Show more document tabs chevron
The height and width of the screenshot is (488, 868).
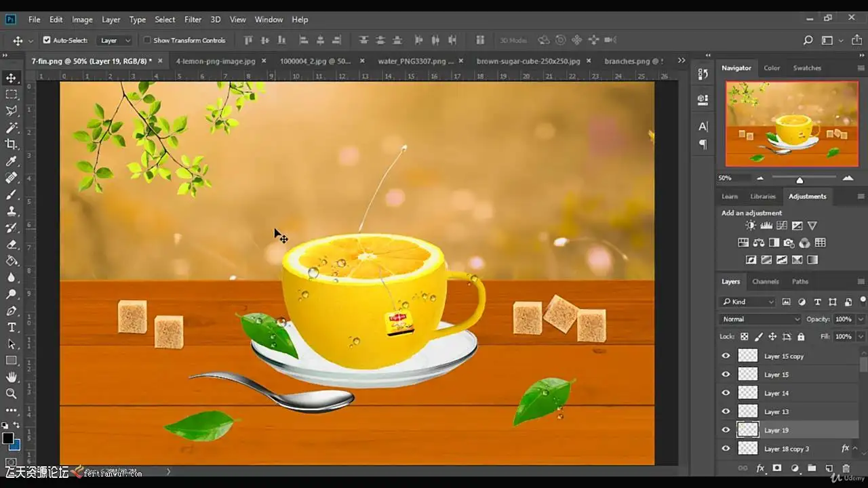[x=682, y=61]
